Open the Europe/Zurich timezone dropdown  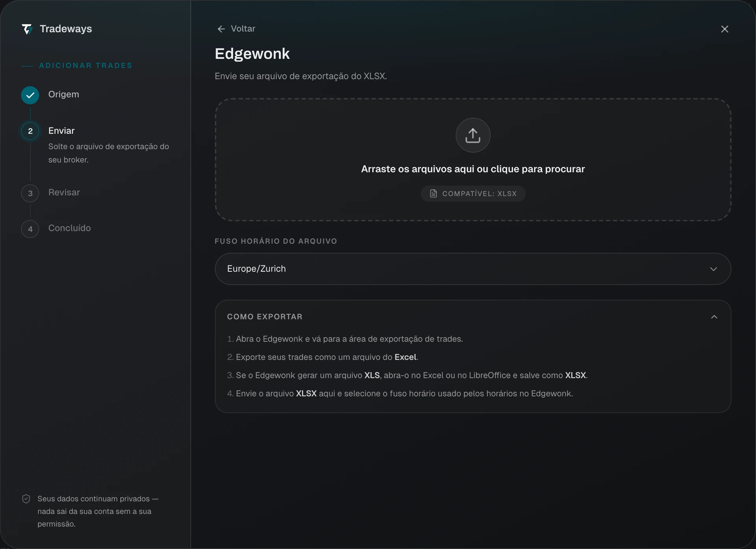473,269
